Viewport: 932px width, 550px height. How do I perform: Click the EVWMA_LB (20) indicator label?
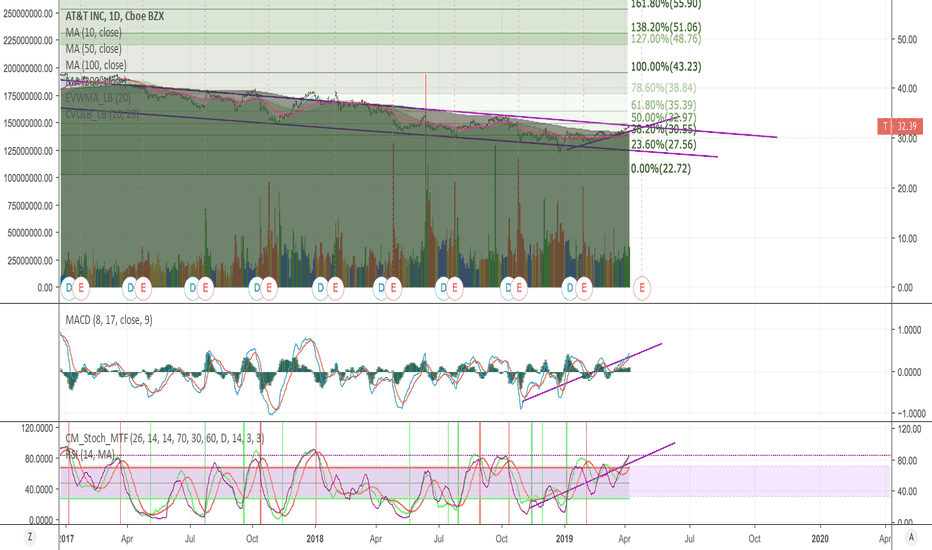coord(98,98)
